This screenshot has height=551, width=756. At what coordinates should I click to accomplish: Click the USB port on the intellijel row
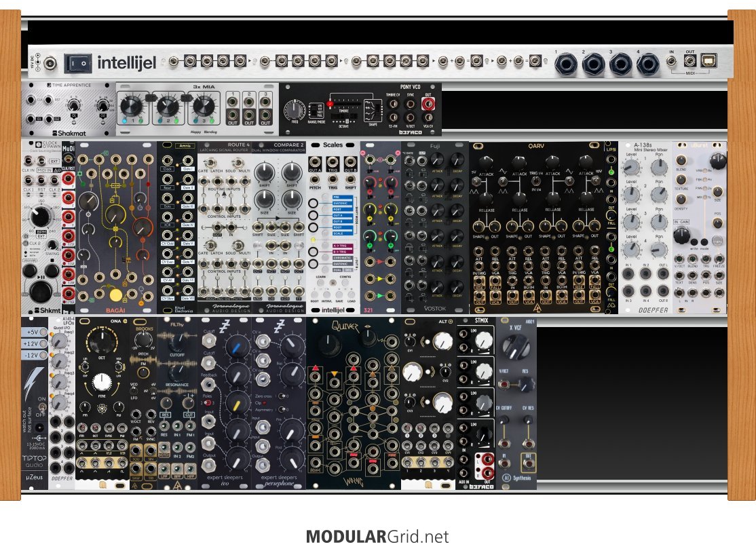(709, 61)
